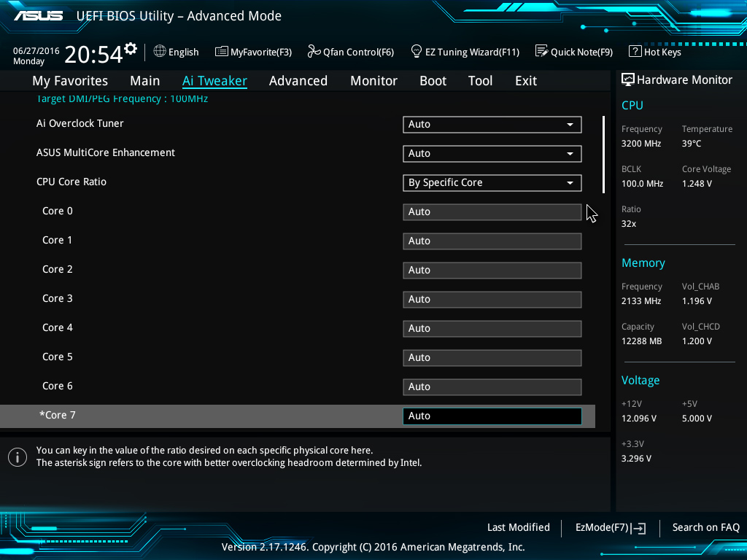Image resolution: width=747 pixels, height=560 pixels.
Task: Click the Core 2 ratio field
Action: point(492,270)
